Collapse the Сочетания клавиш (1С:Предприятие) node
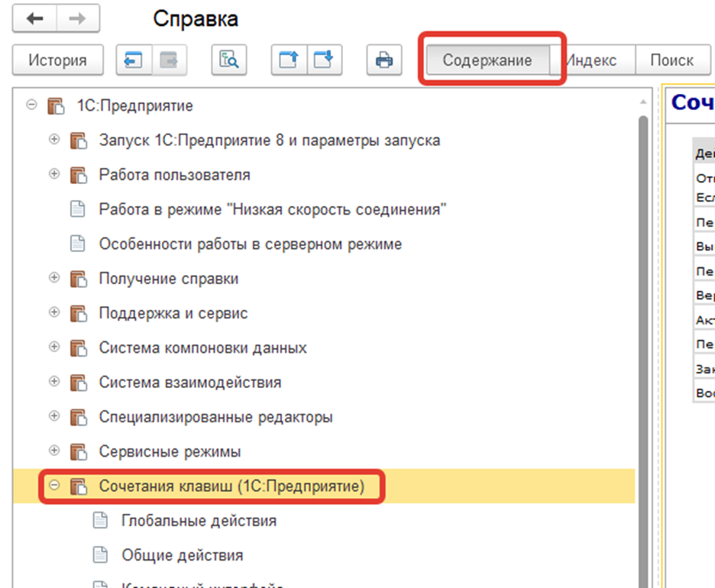The height and width of the screenshot is (588, 715). click(x=53, y=485)
